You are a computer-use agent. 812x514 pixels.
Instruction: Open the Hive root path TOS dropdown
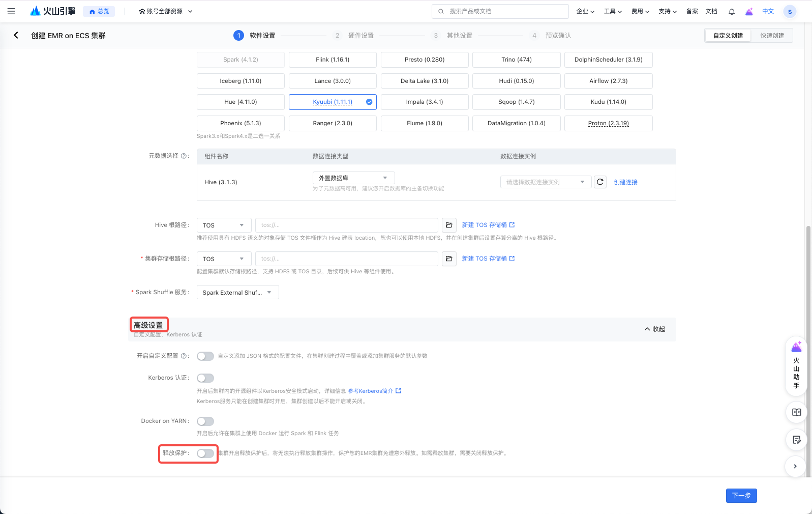click(x=224, y=225)
